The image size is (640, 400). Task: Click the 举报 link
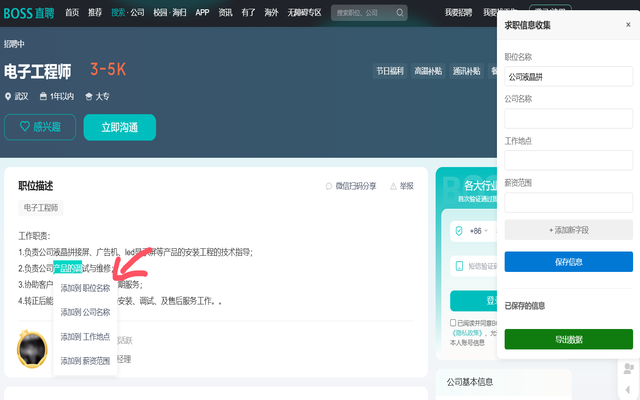coord(407,186)
